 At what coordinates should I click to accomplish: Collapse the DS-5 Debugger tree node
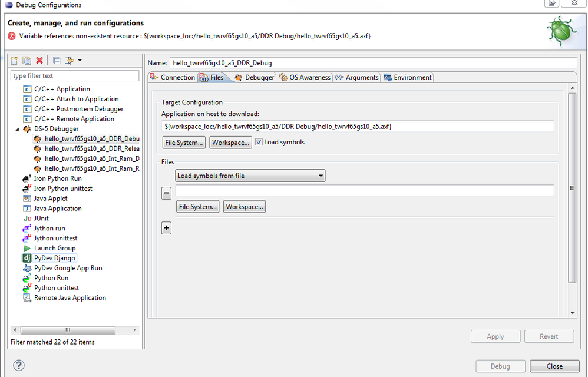pyautogui.click(x=17, y=128)
